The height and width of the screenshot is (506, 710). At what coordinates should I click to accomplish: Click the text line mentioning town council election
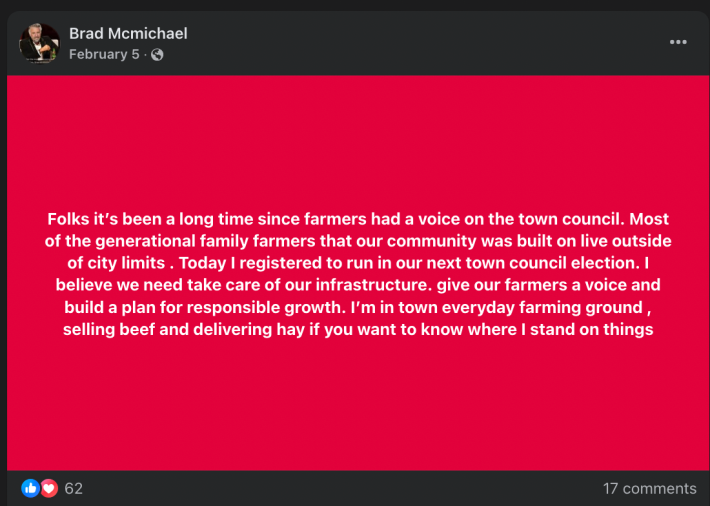[x=358, y=263]
